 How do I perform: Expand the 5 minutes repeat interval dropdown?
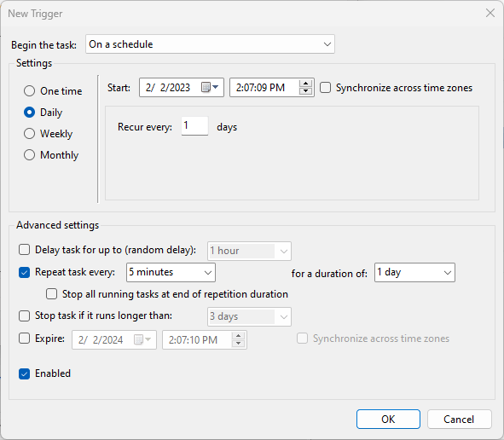coord(171,273)
